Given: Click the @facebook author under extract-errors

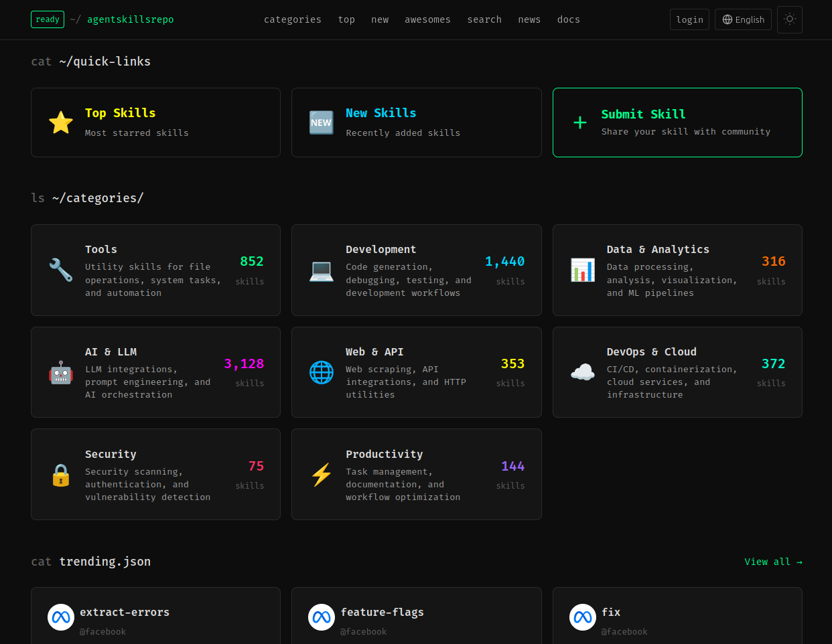Looking at the screenshot, I should pyautogui.click(x=102, y=631).
